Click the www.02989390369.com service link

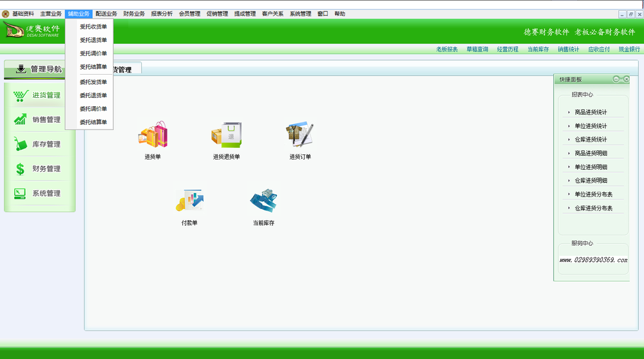point(594,260)
